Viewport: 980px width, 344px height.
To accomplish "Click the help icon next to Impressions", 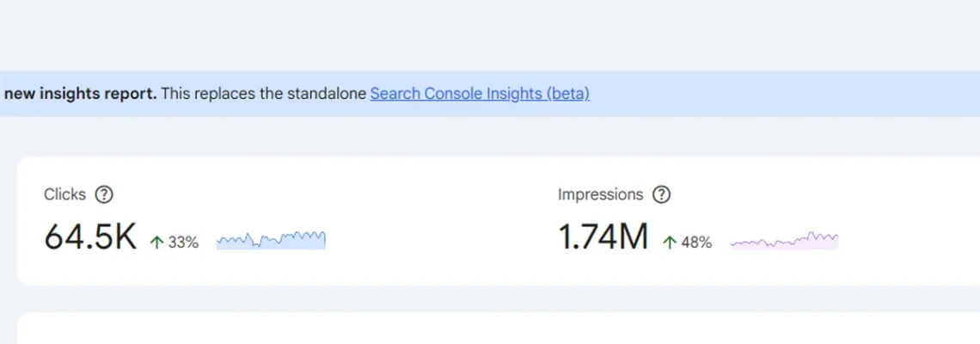I will [661, 194].
